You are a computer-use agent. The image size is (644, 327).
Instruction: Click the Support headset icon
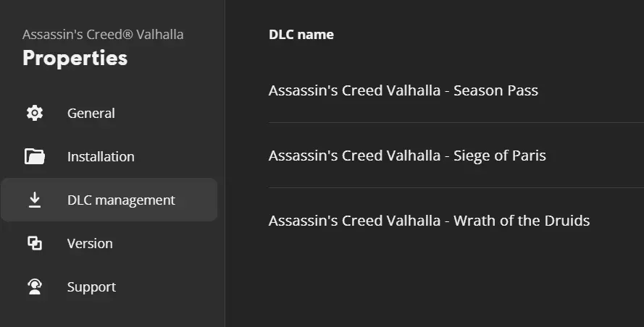(35, 286)
